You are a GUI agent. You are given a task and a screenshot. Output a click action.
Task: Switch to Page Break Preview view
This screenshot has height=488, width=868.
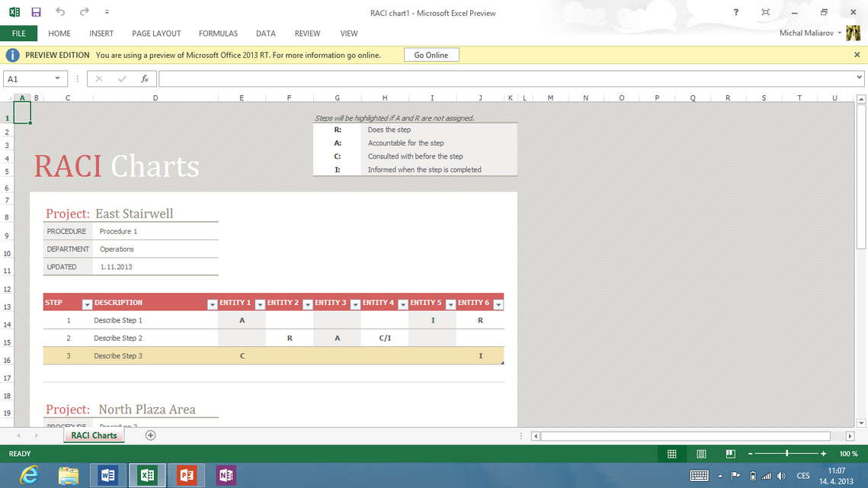(730, 454)
